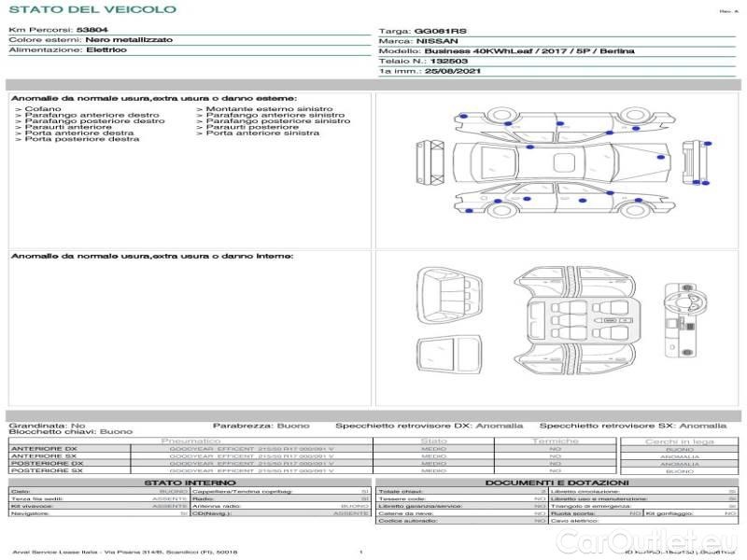Click the Cofano anomaly entry
Screen dimensions: 747x560
tap(43, 109)
